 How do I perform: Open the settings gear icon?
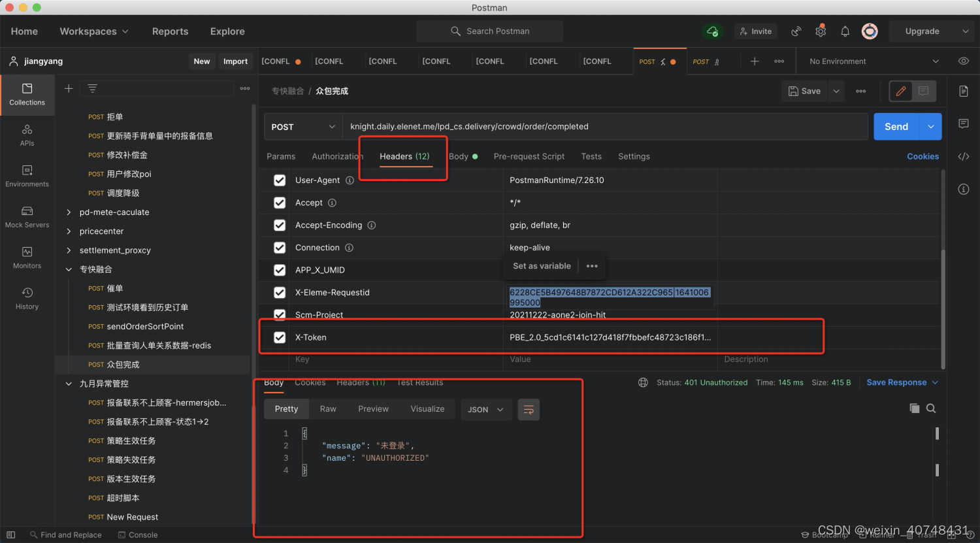821,31
